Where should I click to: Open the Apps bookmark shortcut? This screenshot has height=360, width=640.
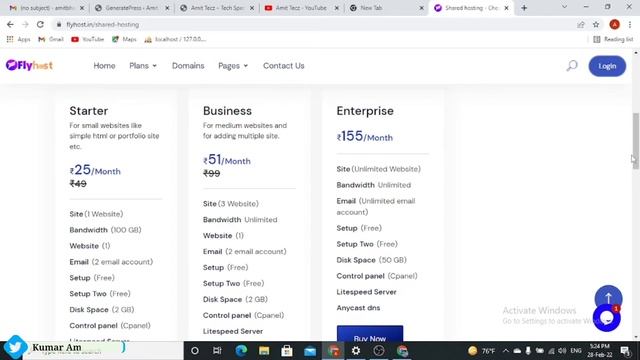coord(18,39)
